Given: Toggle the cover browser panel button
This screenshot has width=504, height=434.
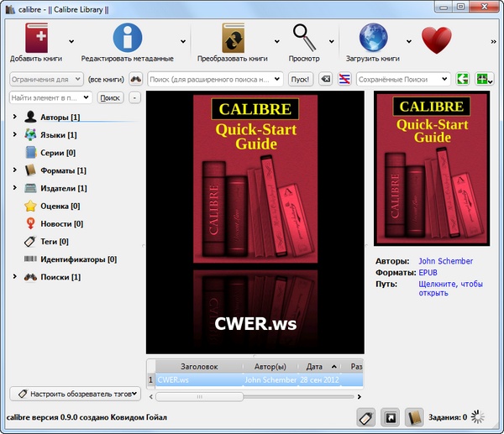Looking at the screenshot, I should 390,417.
